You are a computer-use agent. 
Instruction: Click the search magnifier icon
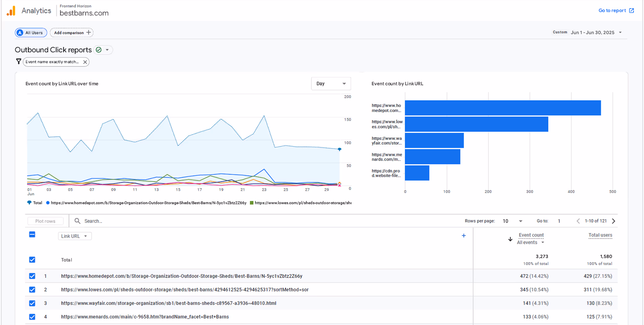pos(77,221)
